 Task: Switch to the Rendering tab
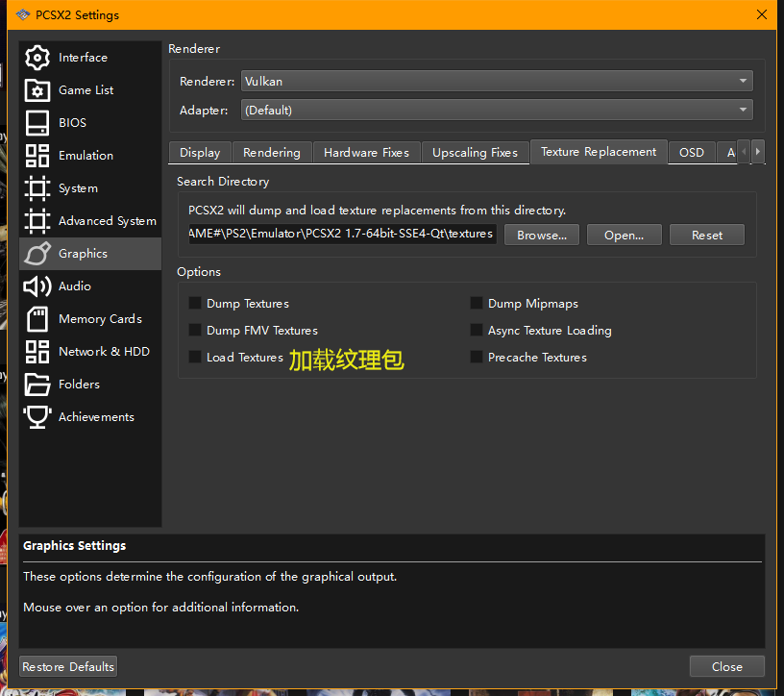272,153
